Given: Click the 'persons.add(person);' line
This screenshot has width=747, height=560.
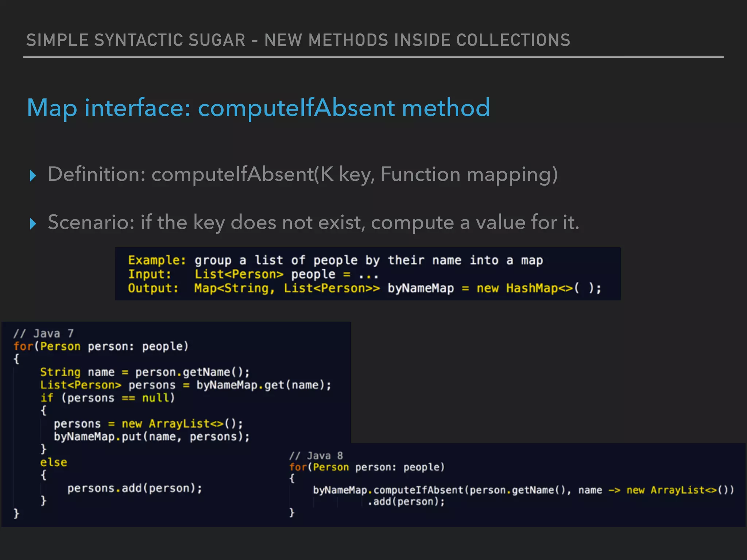Looking at the screenshot, I should pos(135,489).
